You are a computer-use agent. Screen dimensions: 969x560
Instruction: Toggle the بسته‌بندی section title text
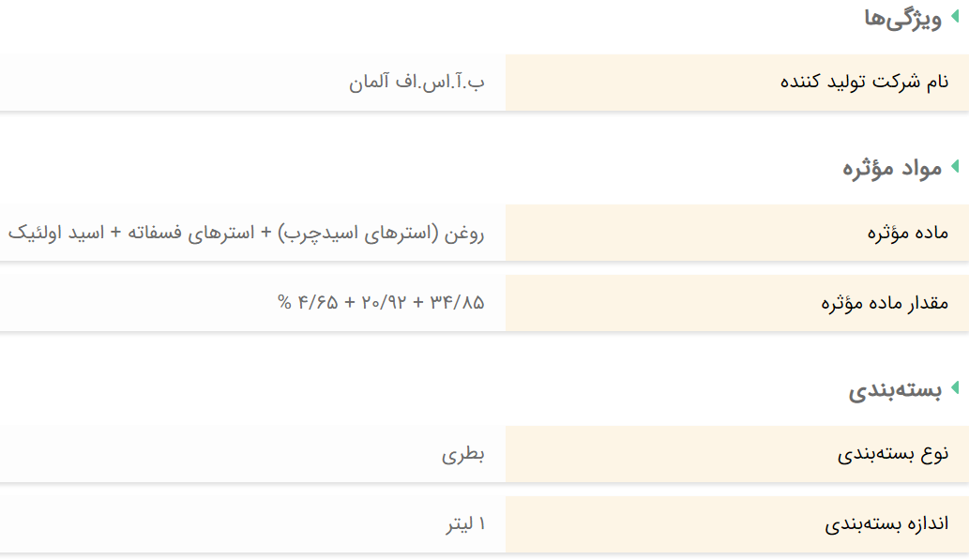click(895, 390)
